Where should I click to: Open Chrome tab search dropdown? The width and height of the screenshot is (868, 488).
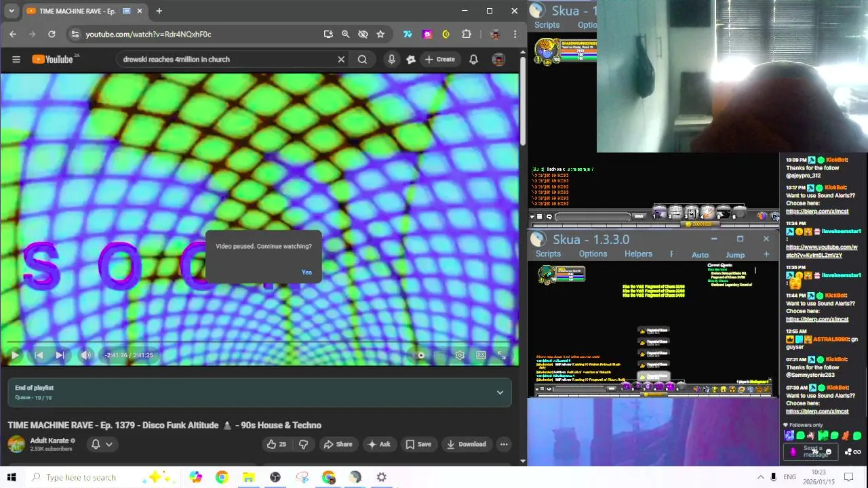tap(12, 11)
